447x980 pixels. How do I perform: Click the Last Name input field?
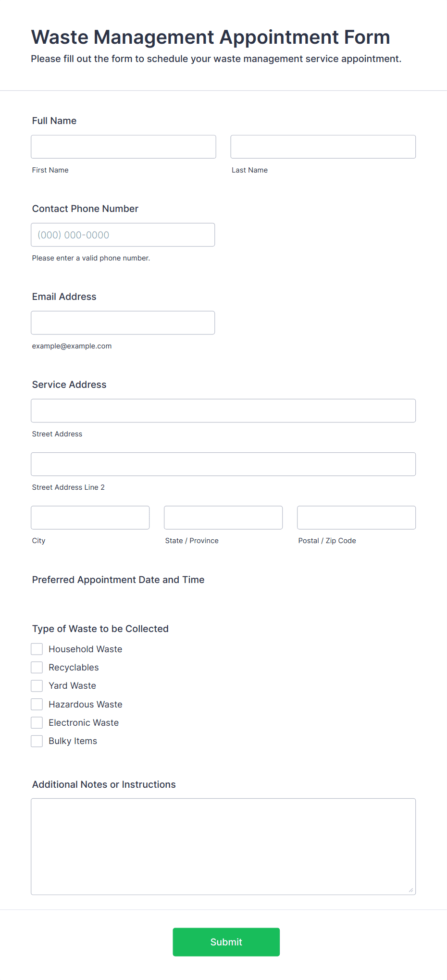tap(323, 147)
